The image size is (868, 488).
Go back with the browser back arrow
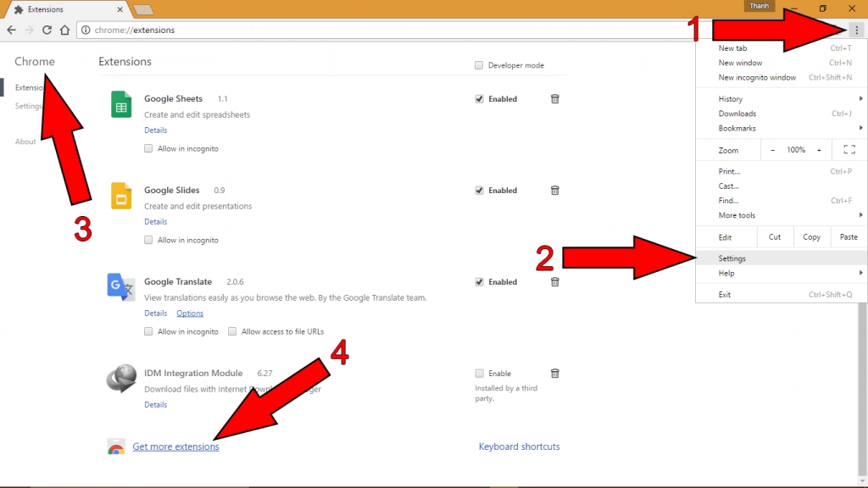pos(12,30)
